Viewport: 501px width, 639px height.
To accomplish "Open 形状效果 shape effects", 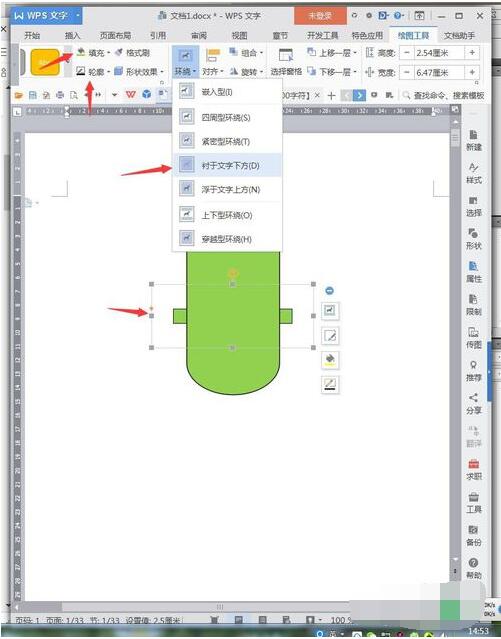I will pyautogui.click(x=139, y=72).
